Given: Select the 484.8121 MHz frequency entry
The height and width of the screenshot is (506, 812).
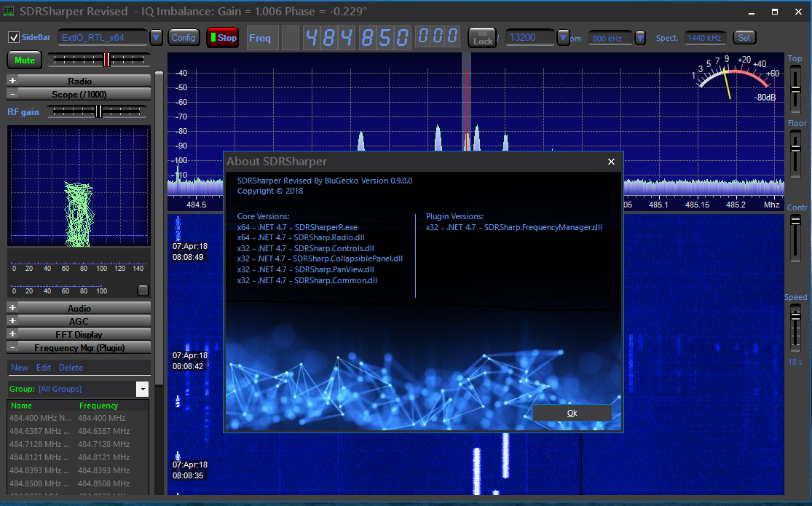Looking at the screenshot, I should click(78, 457).
